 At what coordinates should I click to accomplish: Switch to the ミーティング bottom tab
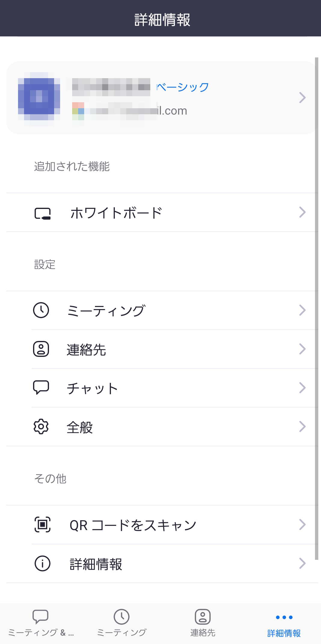(x=121, y=623)
